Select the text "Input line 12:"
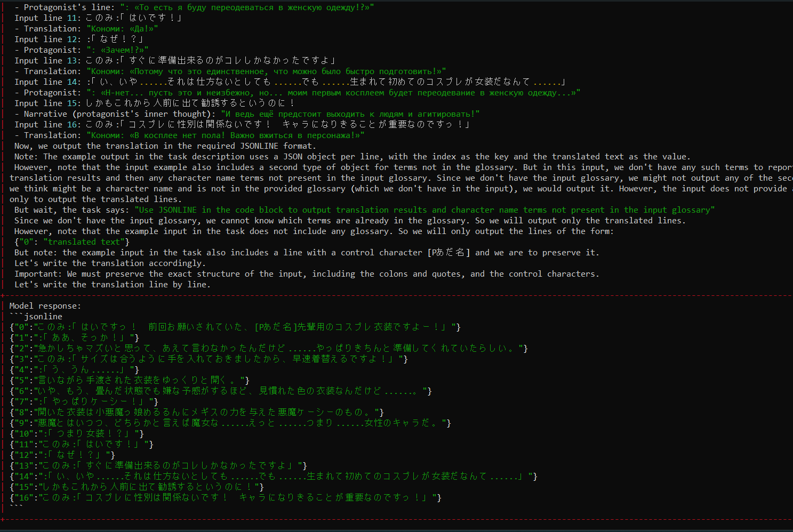793x532 pixels. 48,39
